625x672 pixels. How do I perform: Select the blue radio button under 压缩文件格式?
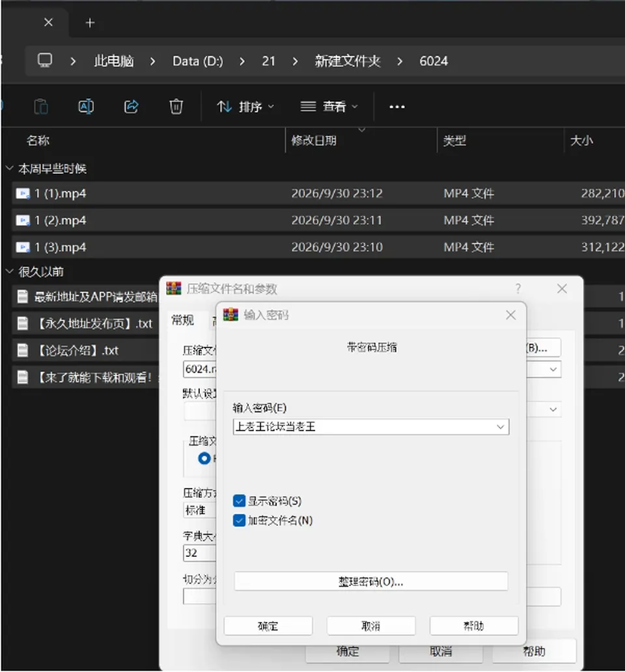[204, 458]
